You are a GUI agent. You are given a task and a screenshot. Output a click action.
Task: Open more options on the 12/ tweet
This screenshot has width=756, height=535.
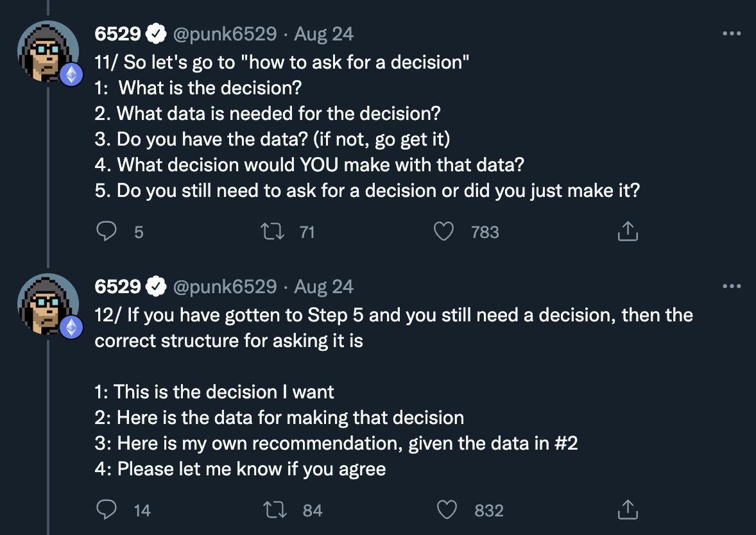(x=732, y=286)
